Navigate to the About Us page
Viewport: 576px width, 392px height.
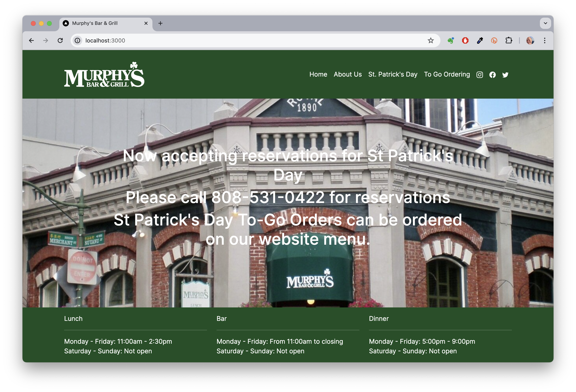(x=348, y=74)
